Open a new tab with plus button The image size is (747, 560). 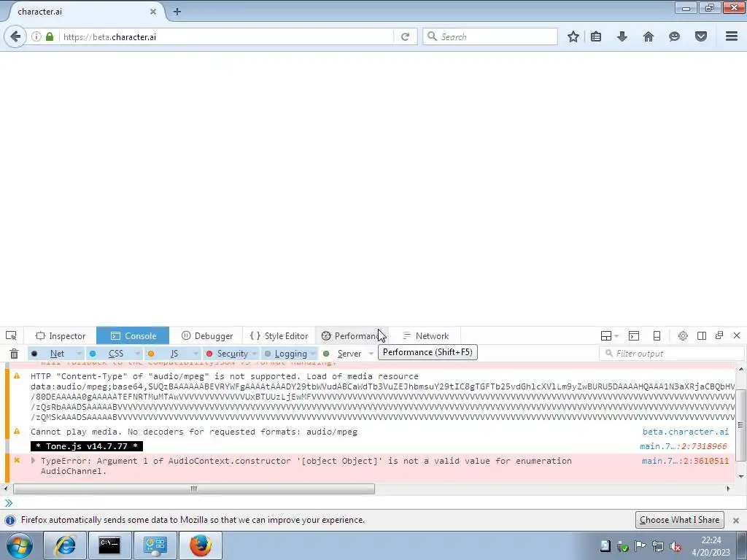tap(177, 12)
